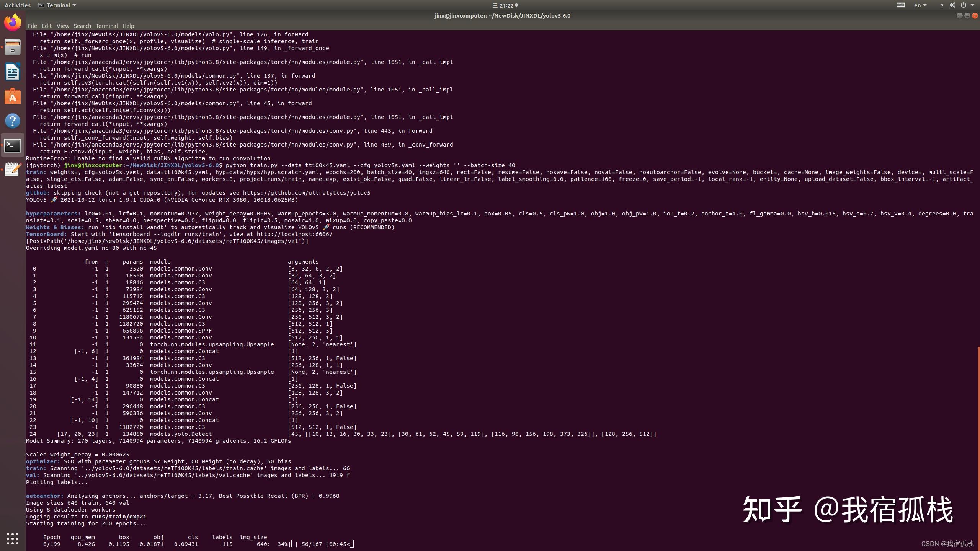
Task: Open the 'en' input language dropdown
Action: tap(920, 5)
